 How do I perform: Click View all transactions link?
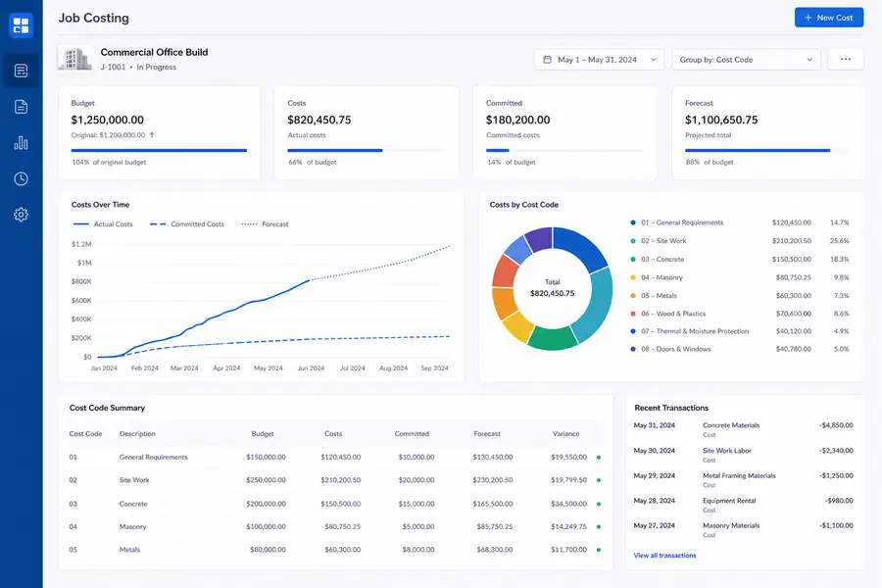click(x=664, y=556)
